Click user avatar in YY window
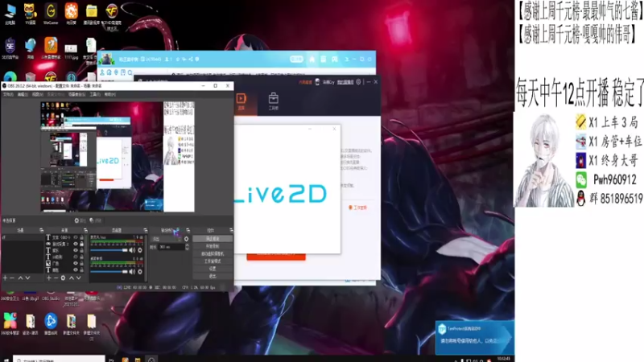 pyautogui.click(x=107, y=59)
